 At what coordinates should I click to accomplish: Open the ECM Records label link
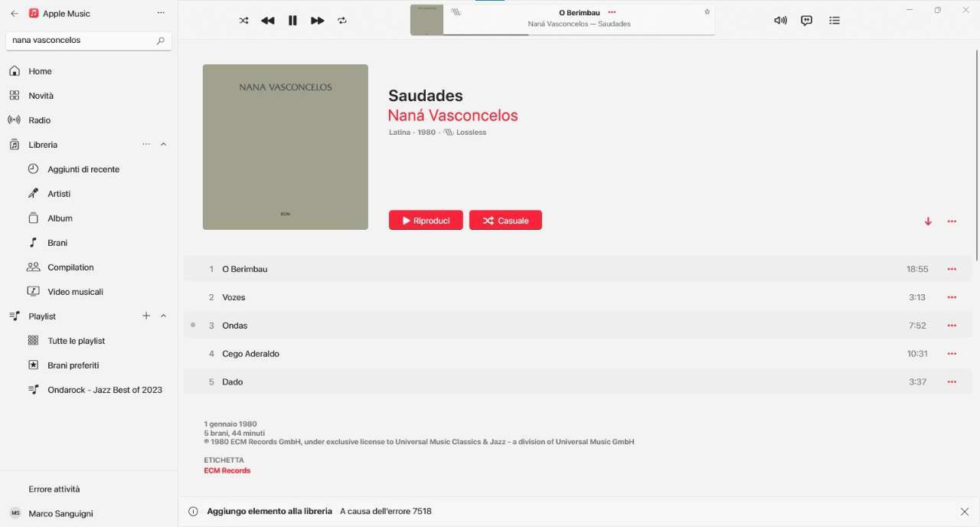coord(227,470)
